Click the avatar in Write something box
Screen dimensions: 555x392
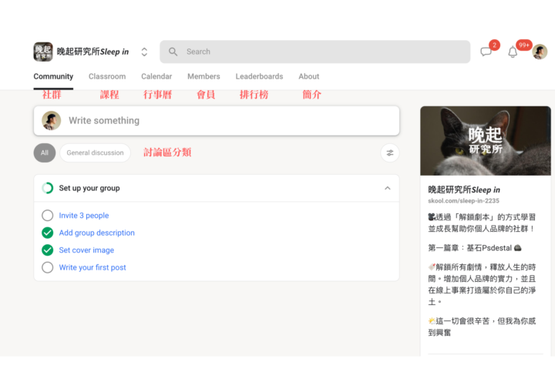(52, 121)
